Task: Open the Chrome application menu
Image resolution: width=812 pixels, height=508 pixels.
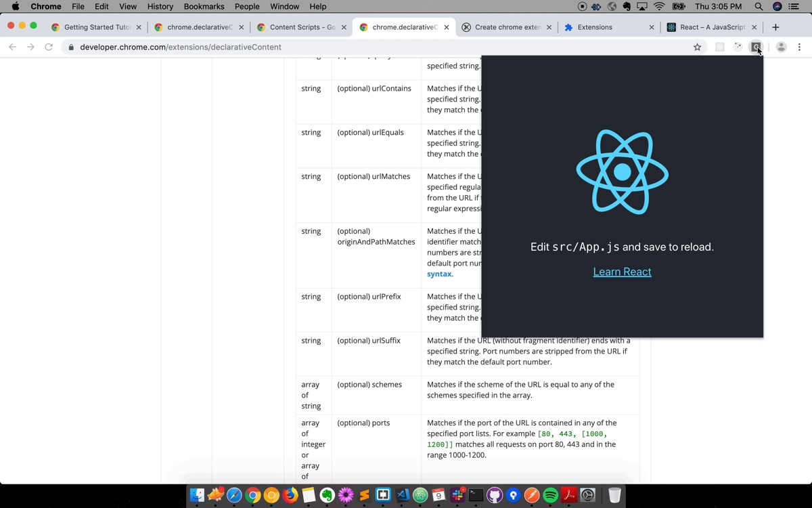Action: 46,7
